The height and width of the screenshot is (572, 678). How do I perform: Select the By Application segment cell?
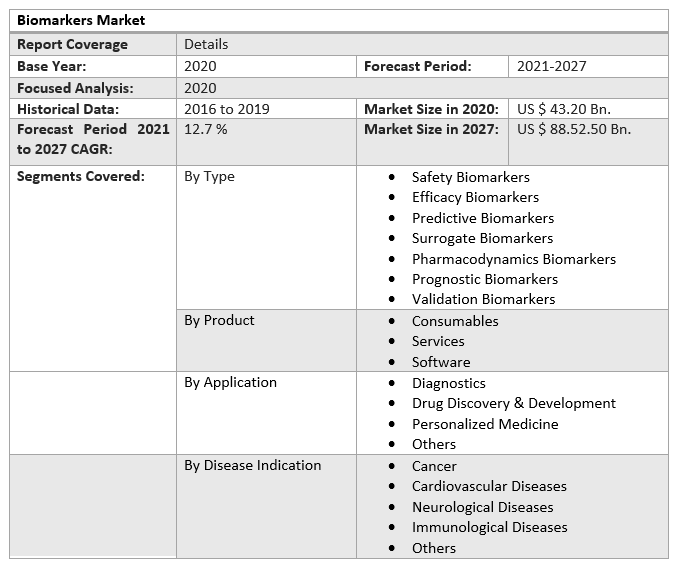coord(230,382)
